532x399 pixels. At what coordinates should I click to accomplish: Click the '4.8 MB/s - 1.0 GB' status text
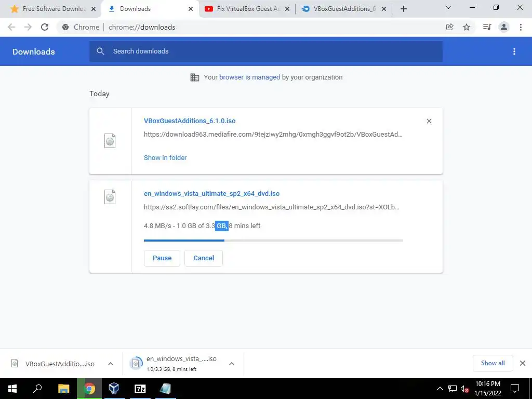click(202, 226)
